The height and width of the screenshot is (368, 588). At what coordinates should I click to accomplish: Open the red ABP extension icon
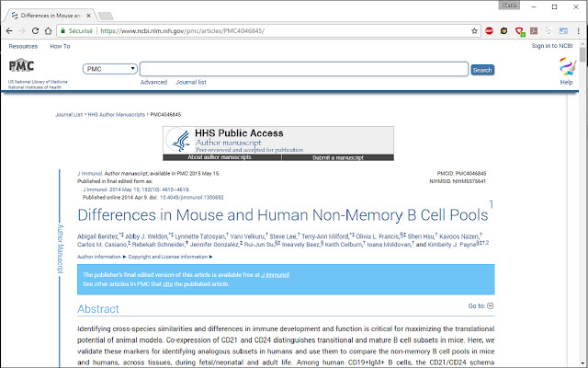(489, 30)
